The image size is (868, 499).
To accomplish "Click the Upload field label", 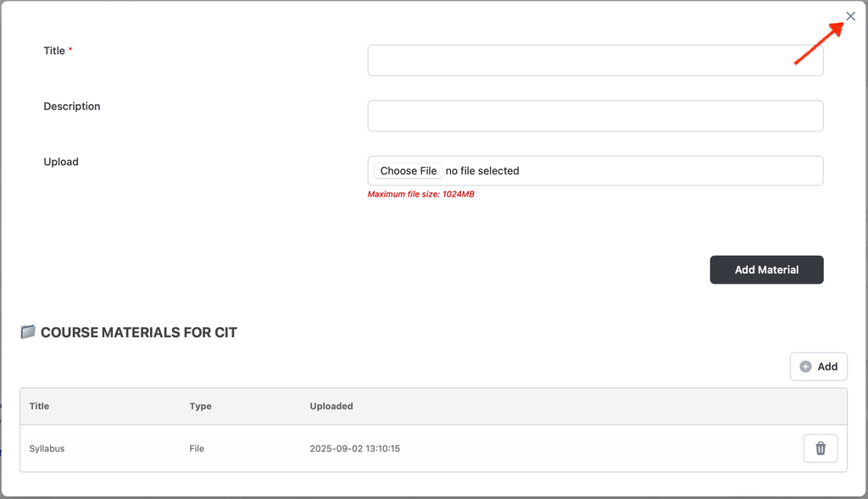I will [61, 162].
